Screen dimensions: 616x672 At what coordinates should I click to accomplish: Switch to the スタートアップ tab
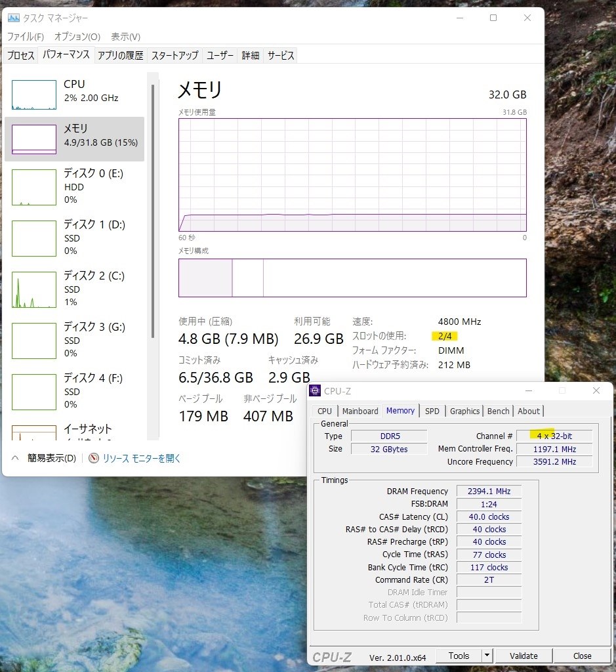point(175,55)
